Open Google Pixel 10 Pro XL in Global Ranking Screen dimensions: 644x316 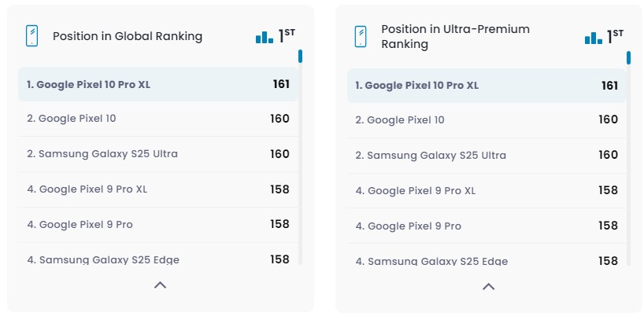coord(88,84)
